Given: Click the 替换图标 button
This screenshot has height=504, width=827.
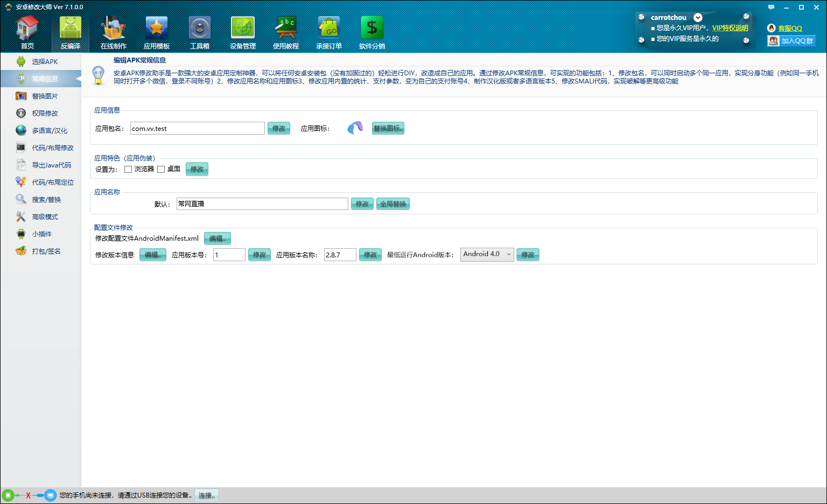Looking at the screenshot, I should (388, 128).
